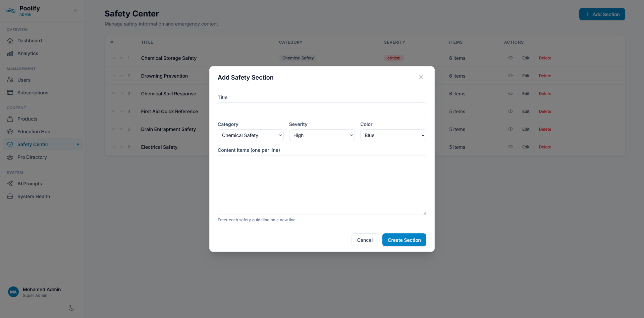The height and width of the screenshot is (318, 644).
Task: Move Chemical Storage Safety row down
Action: [122, 58]
